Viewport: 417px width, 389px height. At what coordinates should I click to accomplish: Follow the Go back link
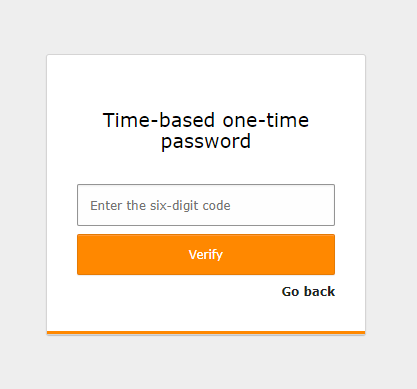tap(308, 292)
